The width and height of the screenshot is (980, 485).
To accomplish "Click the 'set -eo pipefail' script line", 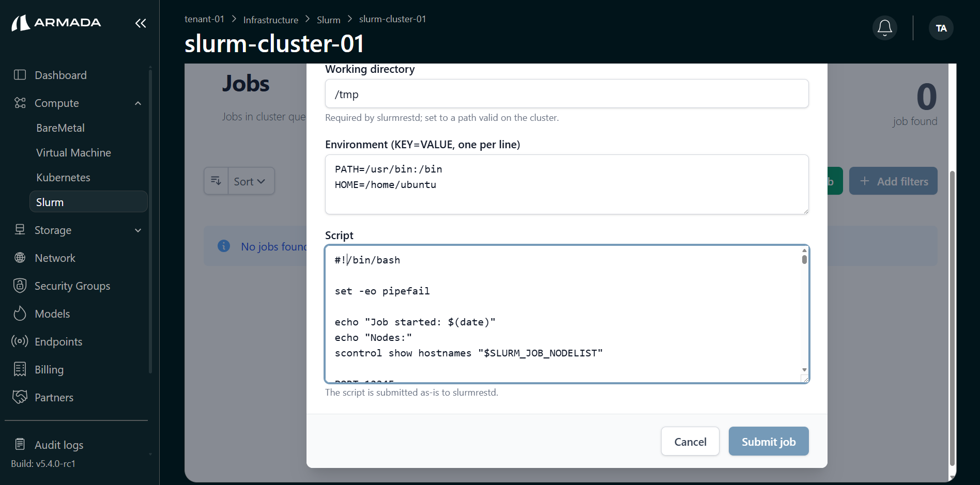I will (x=382, y=291).
